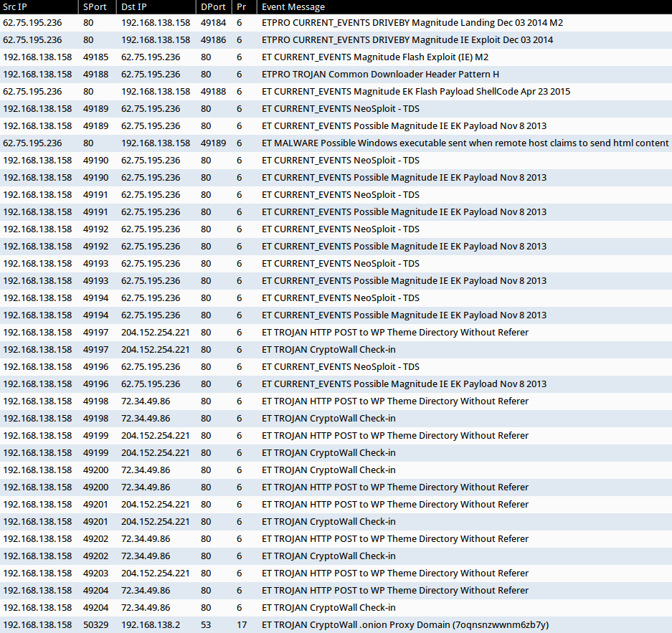Select WP Theme Directory POST event for port 49201
The height and width of the screenshot is (633, 672).
(336, 505)
